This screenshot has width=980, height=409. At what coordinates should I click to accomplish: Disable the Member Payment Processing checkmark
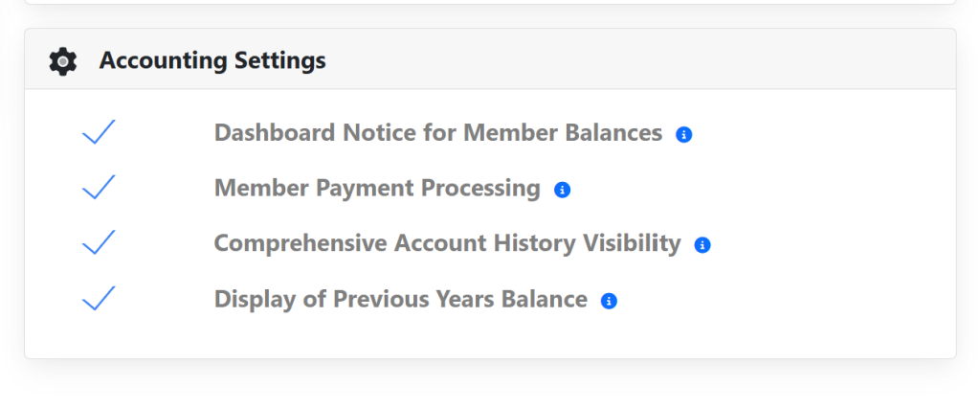click(99, 188)
